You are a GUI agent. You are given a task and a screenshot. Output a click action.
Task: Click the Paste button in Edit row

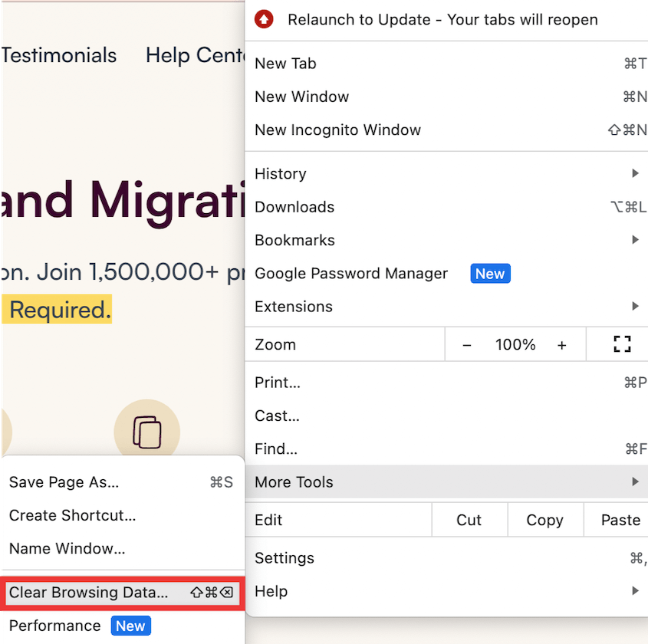pos(617,520)
